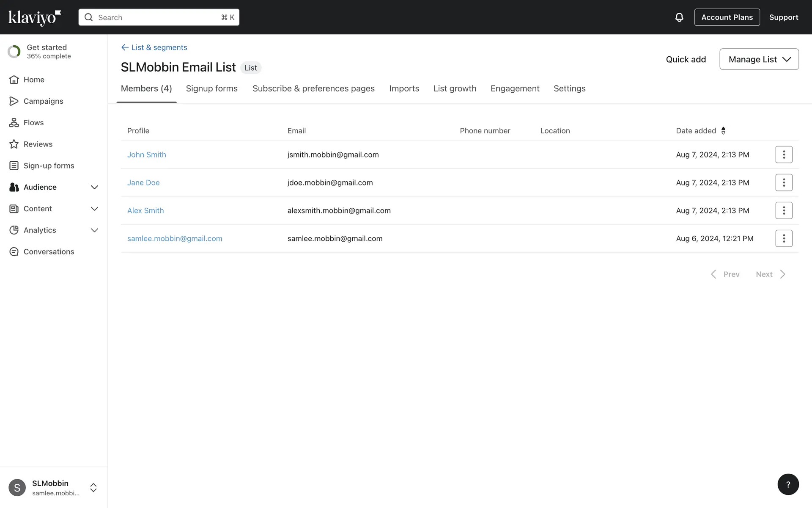This screenshot has width=812, height=508.
Task: Switch to the Signup forms tab
Action: [211, 88]
